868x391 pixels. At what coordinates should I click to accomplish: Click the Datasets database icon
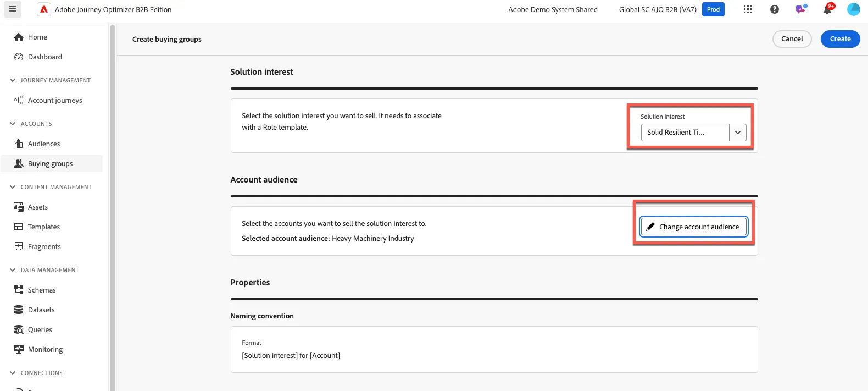pyautogui.click(x=19, y=310)
